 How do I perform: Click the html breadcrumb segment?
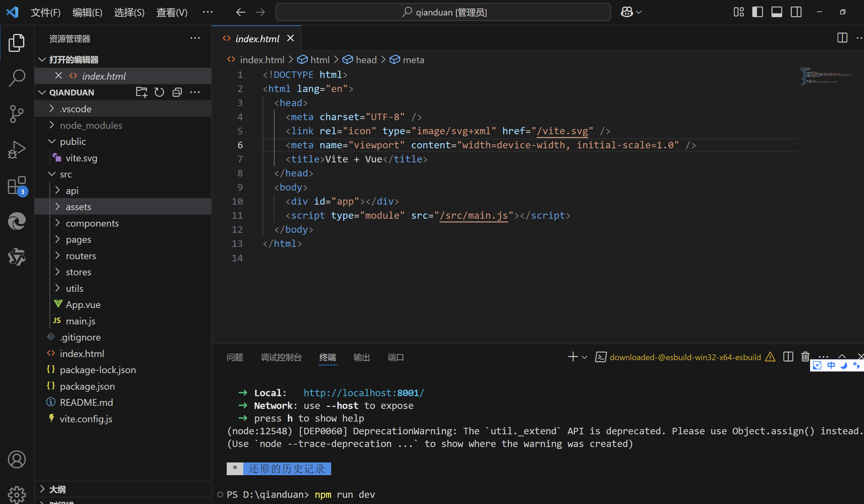pos(313,60)
